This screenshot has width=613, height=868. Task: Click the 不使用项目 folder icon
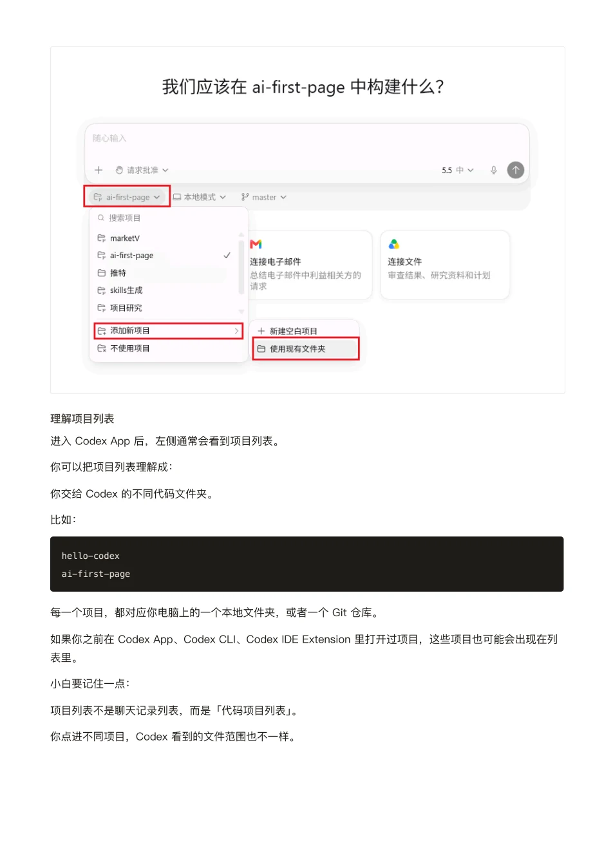101,348
